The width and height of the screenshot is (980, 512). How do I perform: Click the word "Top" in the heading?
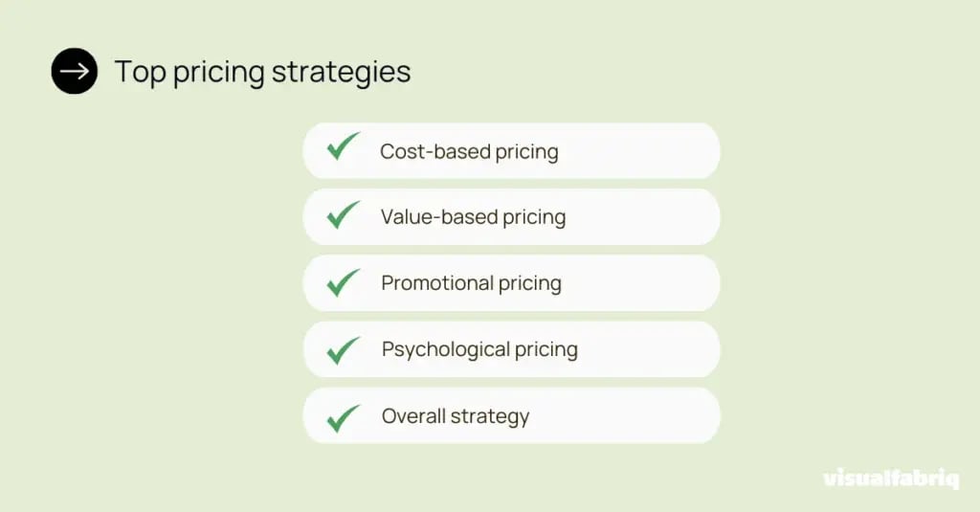(x=141, y=73)
